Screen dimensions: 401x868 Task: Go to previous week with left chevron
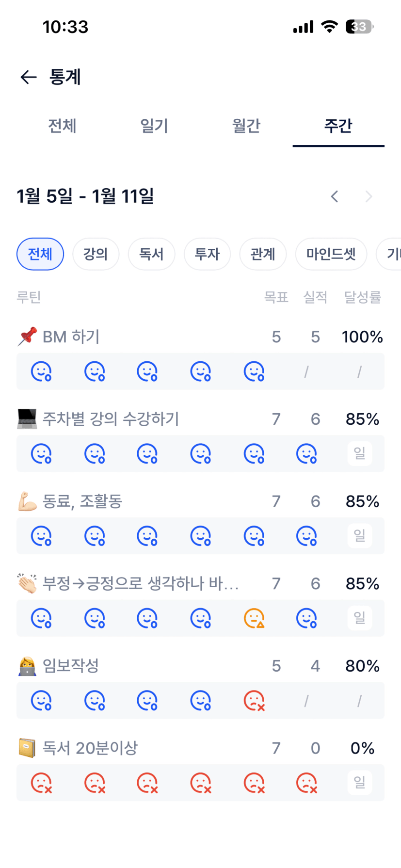[x=334, y=196]
